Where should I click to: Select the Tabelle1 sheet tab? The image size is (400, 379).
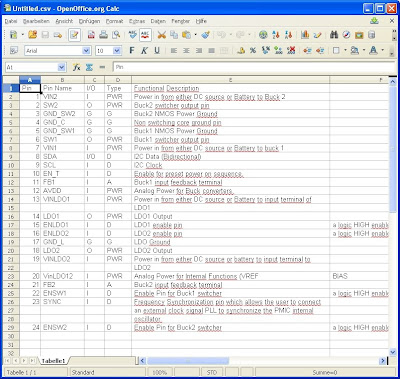(x=53, y=361)
